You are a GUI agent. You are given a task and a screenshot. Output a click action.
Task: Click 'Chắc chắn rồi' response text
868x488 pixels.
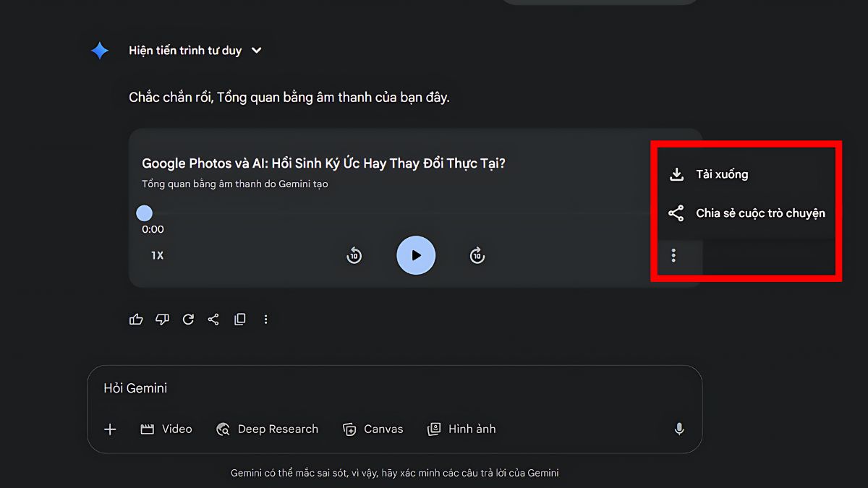pyautogui.click(x=289, y=97)
